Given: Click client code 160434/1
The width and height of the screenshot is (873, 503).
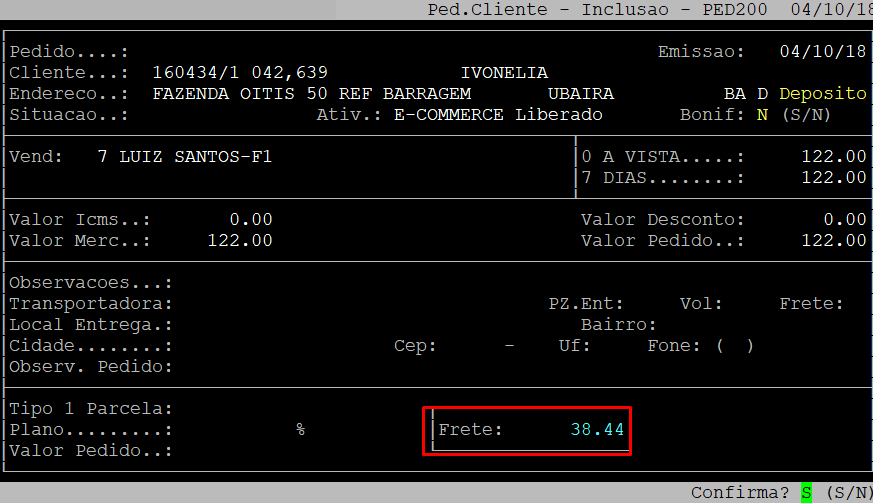Looking at the screenshot, I should click(x=195, y=73).
